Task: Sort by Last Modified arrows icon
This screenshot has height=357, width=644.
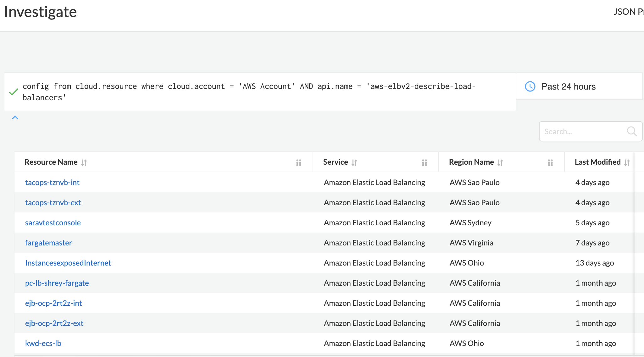Action: 627,162
